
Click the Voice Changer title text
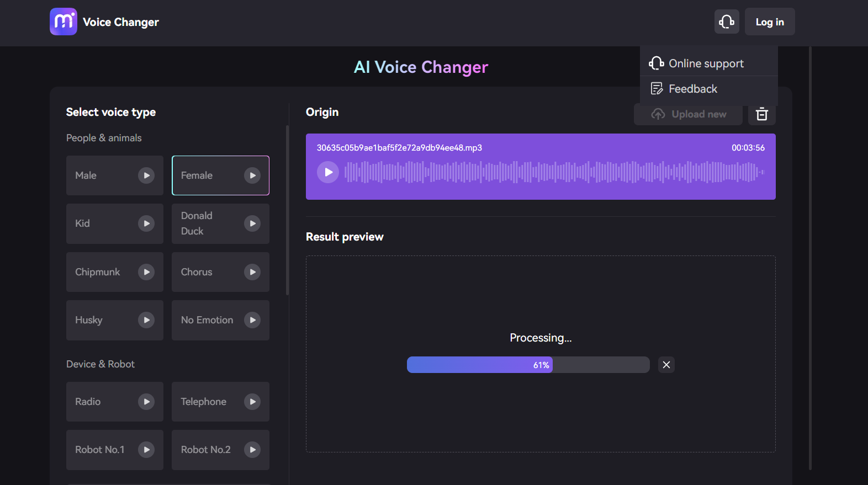(x=121, y=22)
